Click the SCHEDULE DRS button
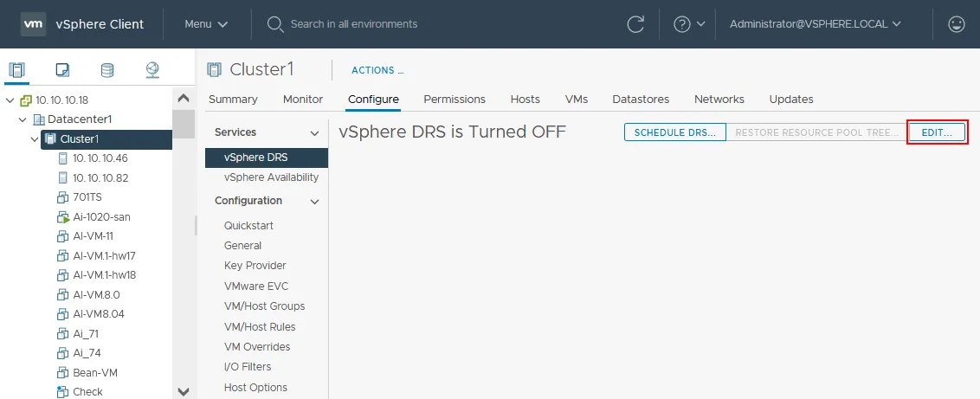This screenshot has height=399, width=980. point(674,132)
